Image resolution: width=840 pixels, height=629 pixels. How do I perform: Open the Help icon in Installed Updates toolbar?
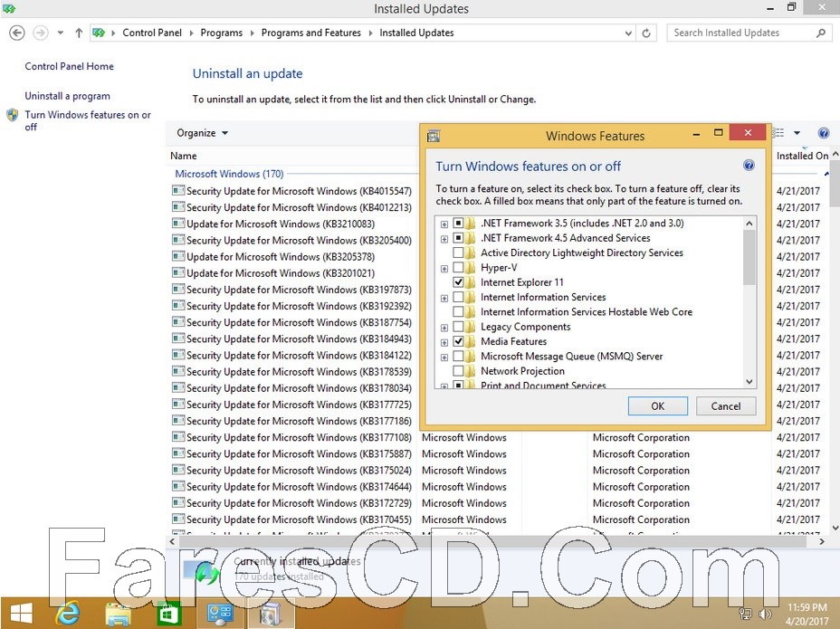[824, 133]
